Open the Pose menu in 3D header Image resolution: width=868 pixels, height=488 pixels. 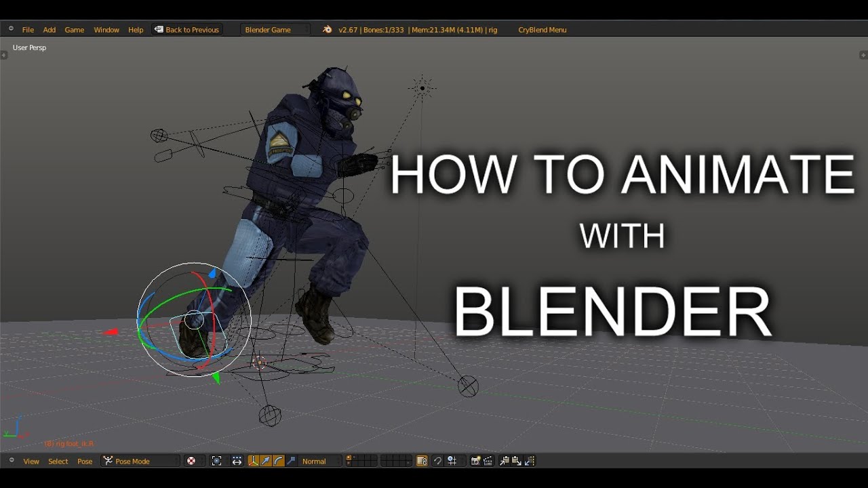click(x=85, y=462)
